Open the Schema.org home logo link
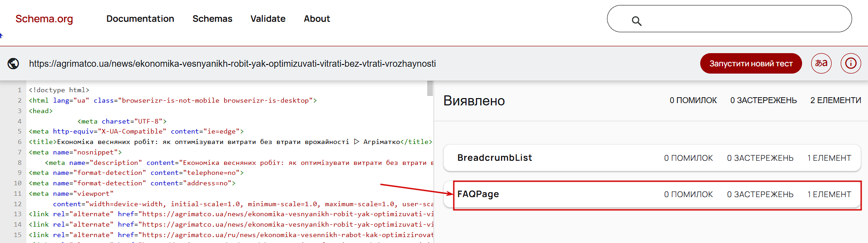The image size is (868, 243). click(44, 19)
